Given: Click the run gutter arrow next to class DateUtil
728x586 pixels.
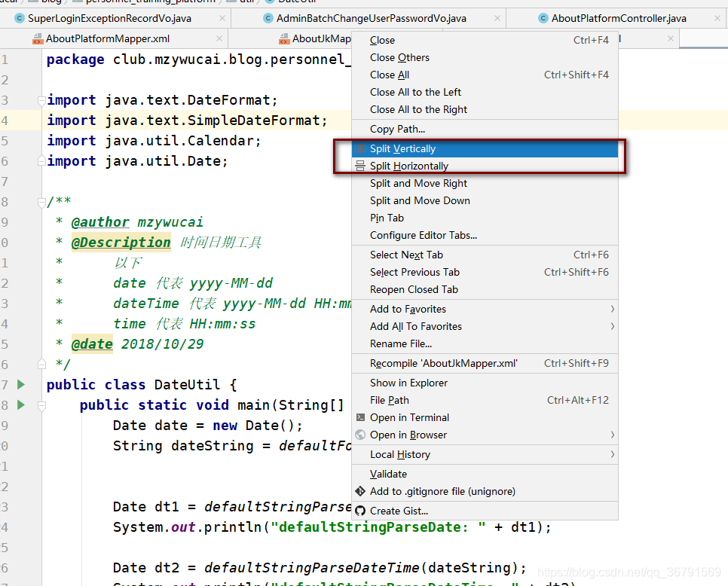Looking at the screenshot, I should [x=21, y=384].
